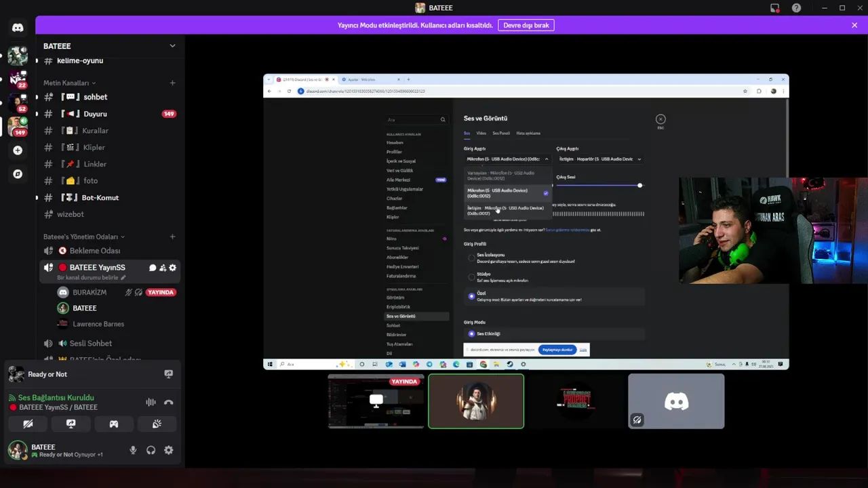Open the soundboard button

click(x=157, y=424)
